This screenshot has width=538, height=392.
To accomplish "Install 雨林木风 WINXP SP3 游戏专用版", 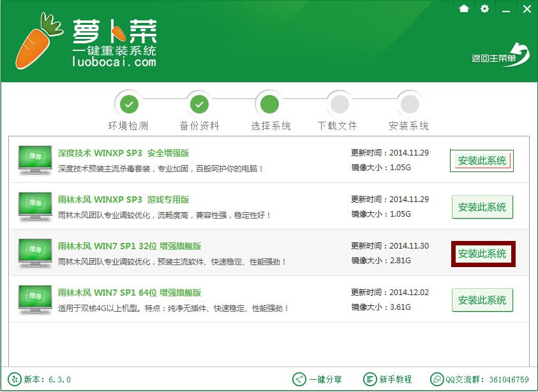I will (482, 207).
